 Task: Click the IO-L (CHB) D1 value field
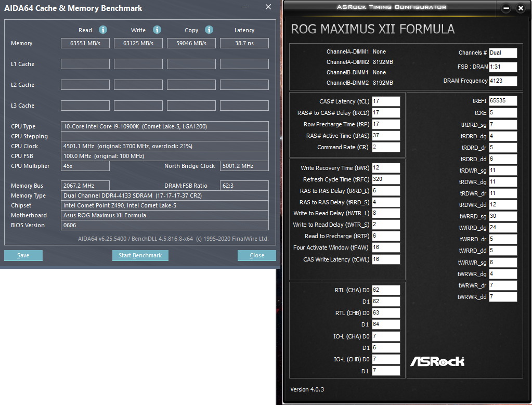[385, 370]
